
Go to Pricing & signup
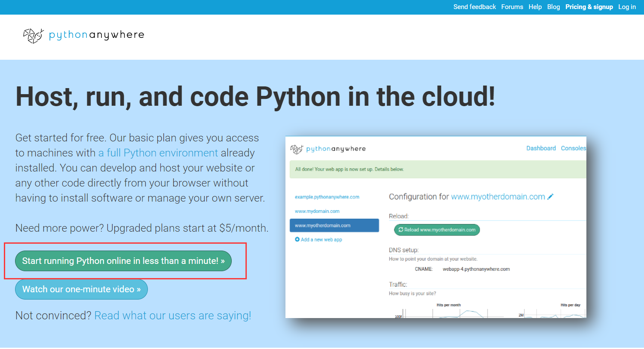(589, 7)
